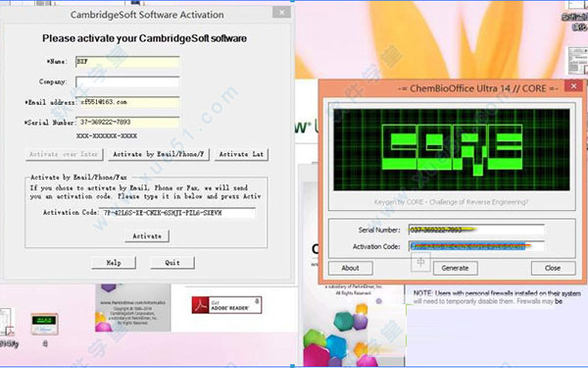Click the CORE logo banner image
Viewport: 588px width, 368px height.
(x=452, y=150)
